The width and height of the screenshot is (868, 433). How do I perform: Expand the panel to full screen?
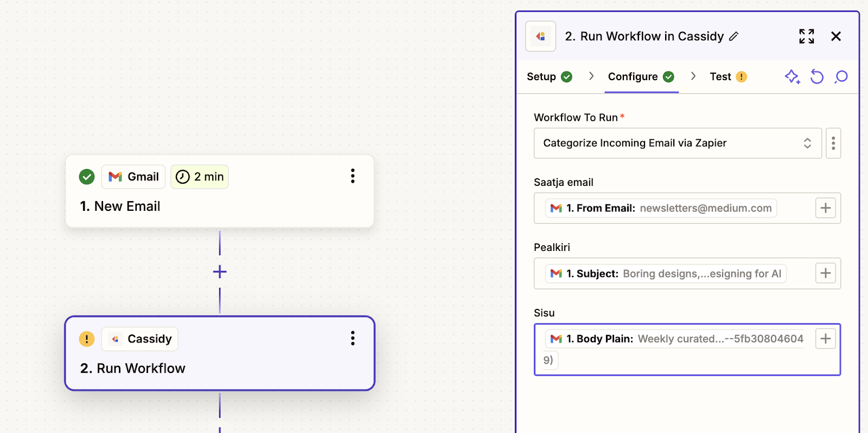pyautogui.click(x=807, y=36)
